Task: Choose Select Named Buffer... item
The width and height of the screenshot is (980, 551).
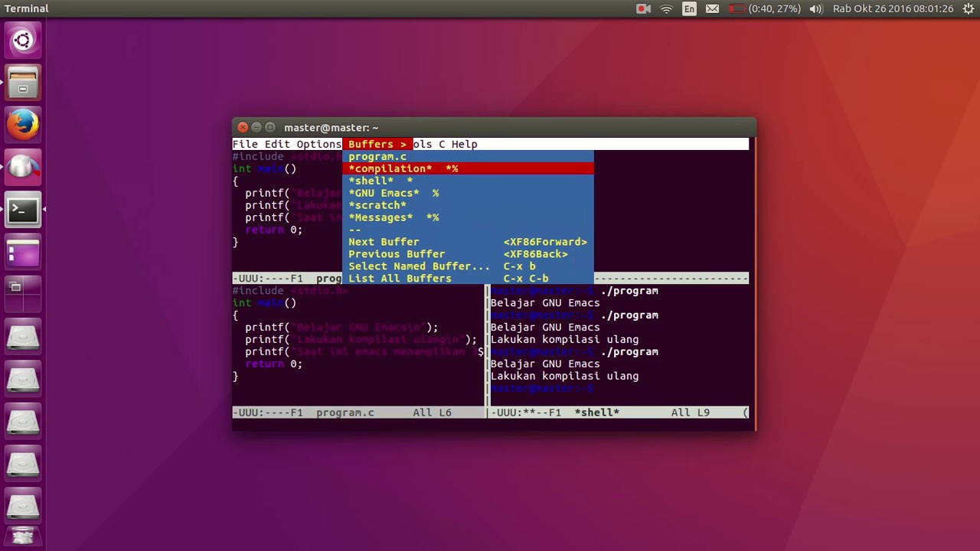Action: [468, 266]
